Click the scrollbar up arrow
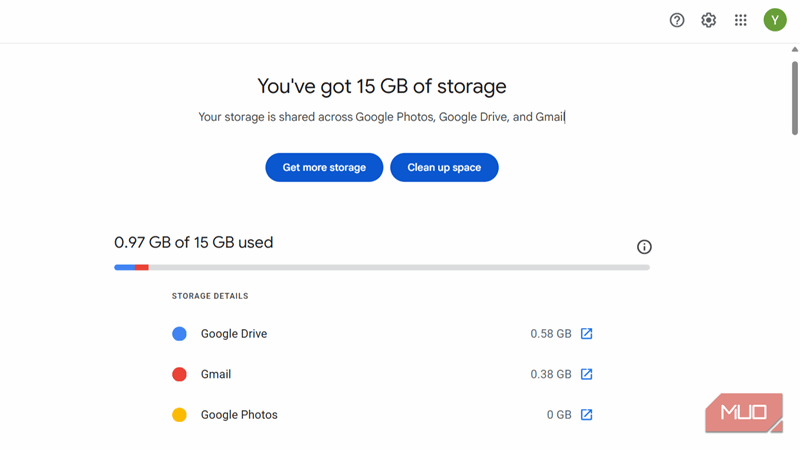Image resolution: width=800 pixels, height=450 pixels. (794, 49)
